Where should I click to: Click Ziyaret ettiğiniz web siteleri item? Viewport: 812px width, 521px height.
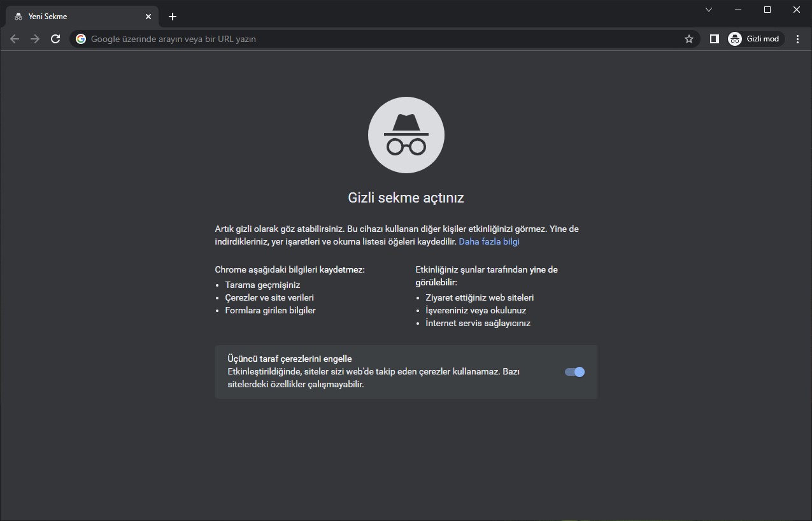tap(480, 297)
